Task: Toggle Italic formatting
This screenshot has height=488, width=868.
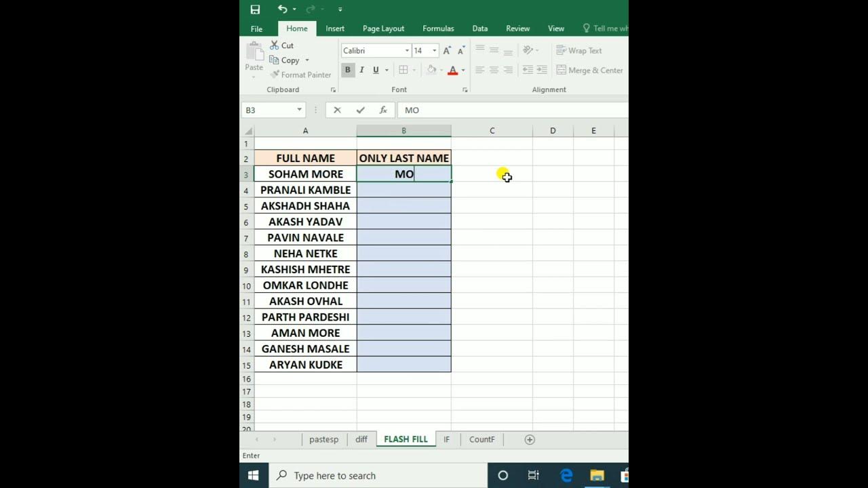Action: 361,70
